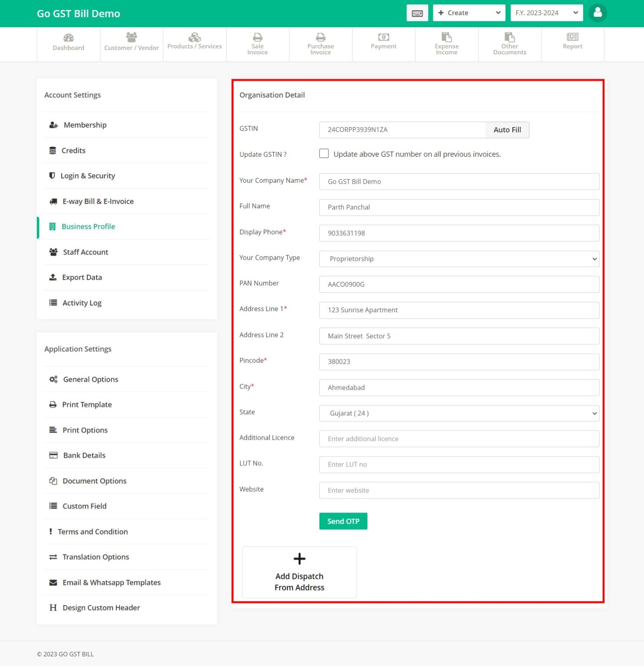The height and width of the screenshot is (667, 644).
Task: Open the State dropdown showing Gujarat
Action: tap(459, 413)
